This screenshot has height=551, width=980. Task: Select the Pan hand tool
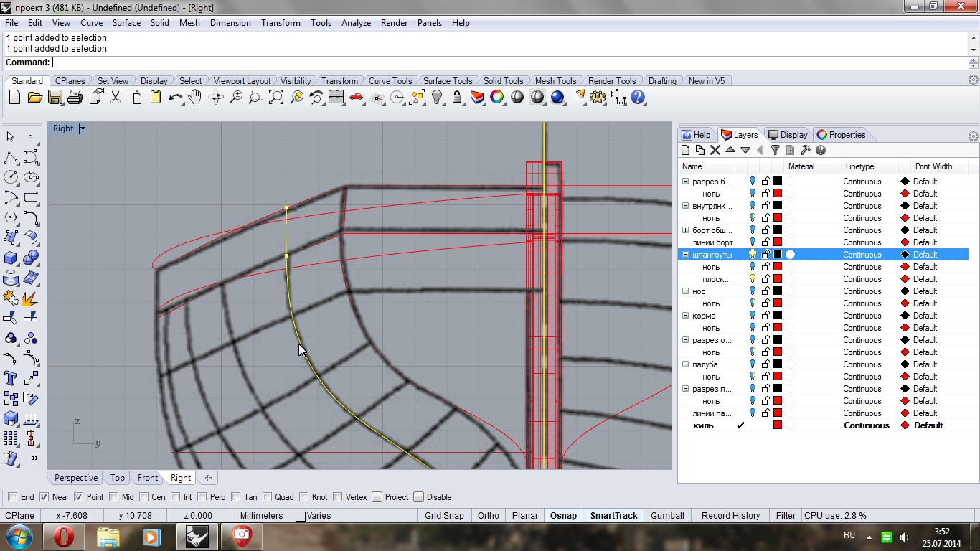coord(195,98)
